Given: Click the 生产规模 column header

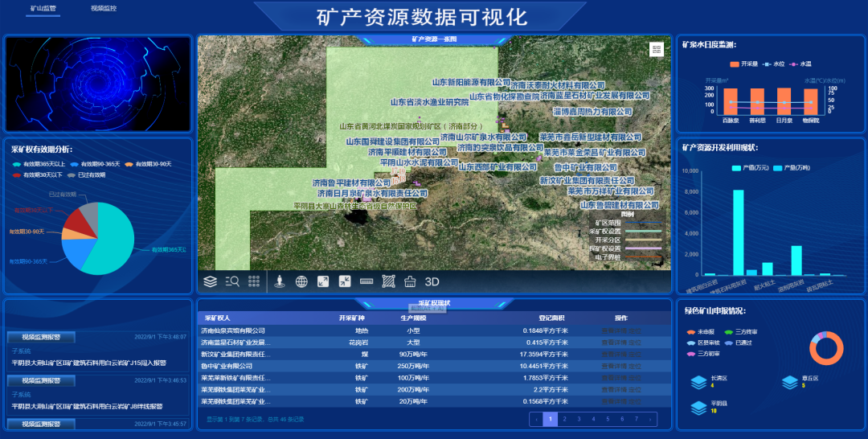Looking at the screenshot, I should tap(414, 318).
